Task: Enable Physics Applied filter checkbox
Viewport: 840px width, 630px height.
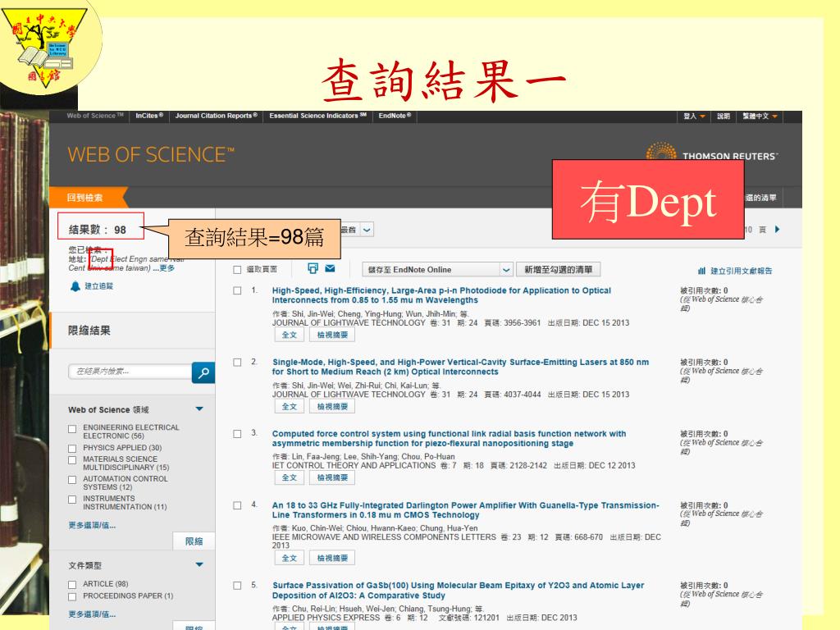Action: point(72,449)
